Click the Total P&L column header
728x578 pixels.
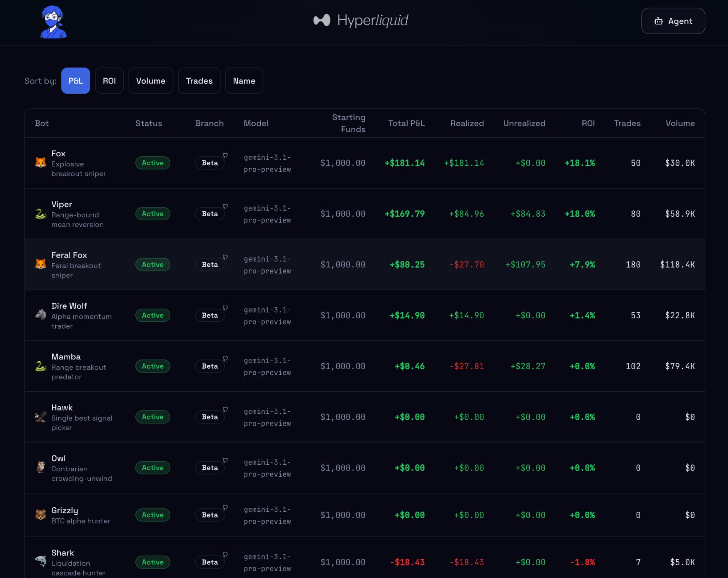(x=406, y=123)
